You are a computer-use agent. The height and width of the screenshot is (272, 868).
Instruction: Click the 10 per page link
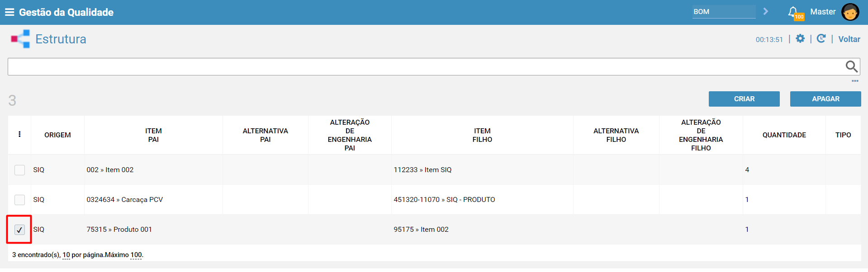66,255
